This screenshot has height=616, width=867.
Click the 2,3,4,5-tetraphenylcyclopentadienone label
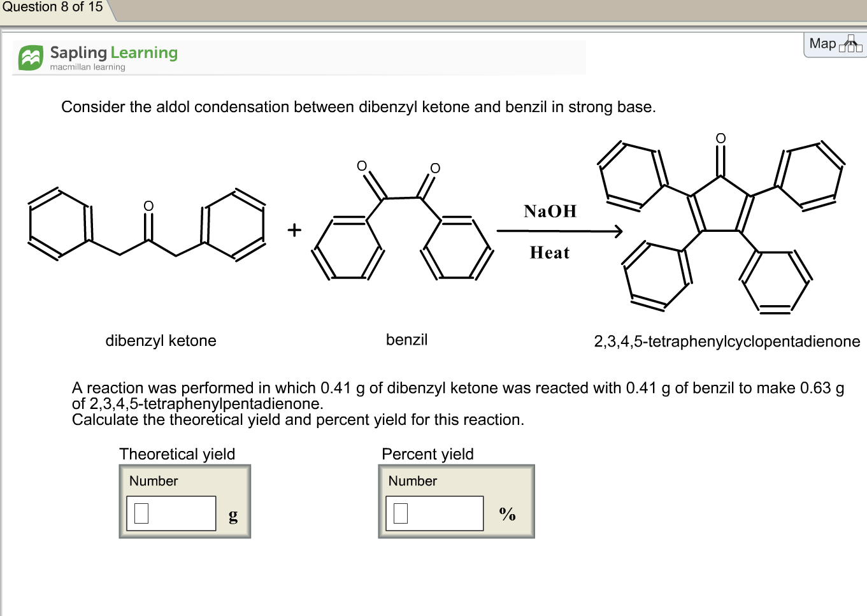(x=726, y=341)
